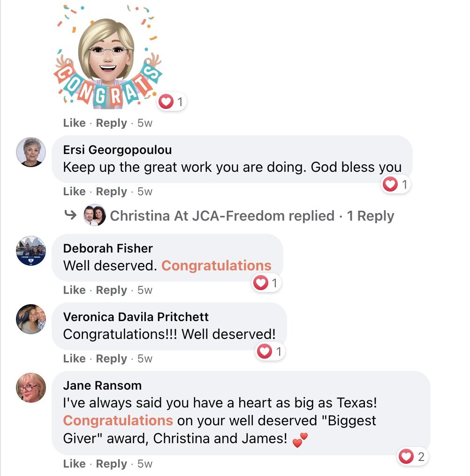The width and height of the screenshot is (470, 476).
Task: Expand Christina At JCA-Freedom's reply thread
Action: pos(252,216)
